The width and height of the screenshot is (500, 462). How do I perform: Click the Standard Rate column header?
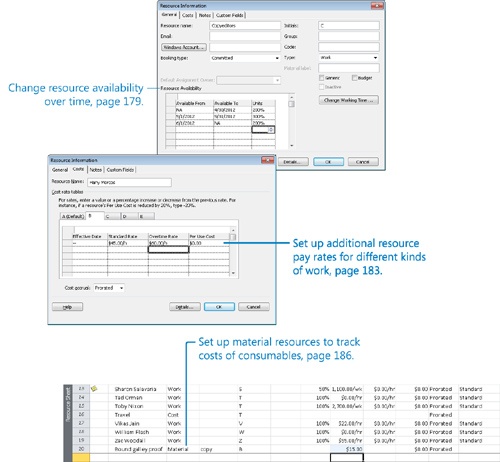tap(128, 236)
